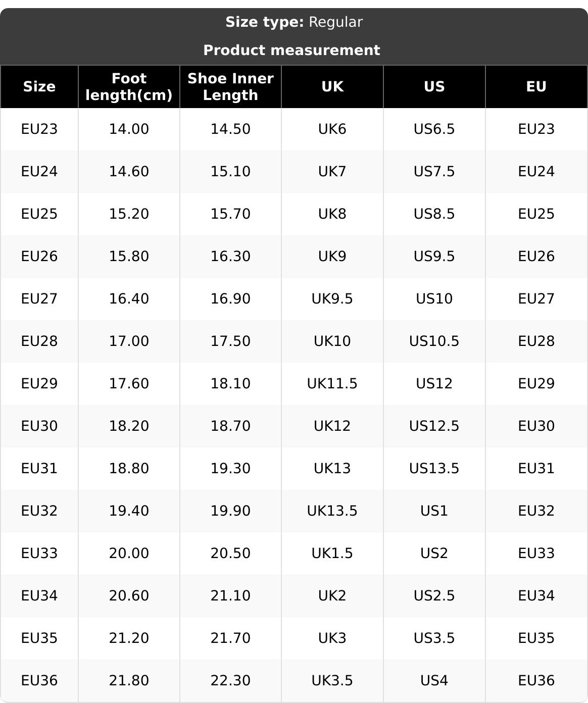Click the Size column header
The image size is (588, 703).
39,86
